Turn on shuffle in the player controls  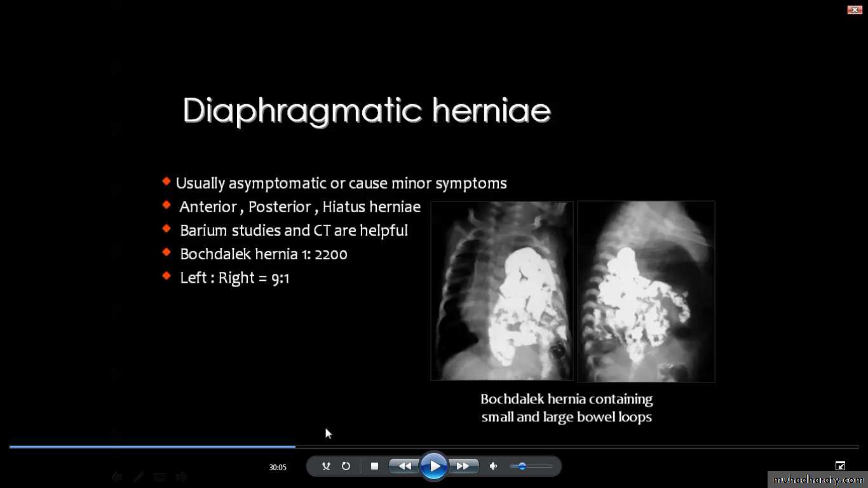coord(326,466)
